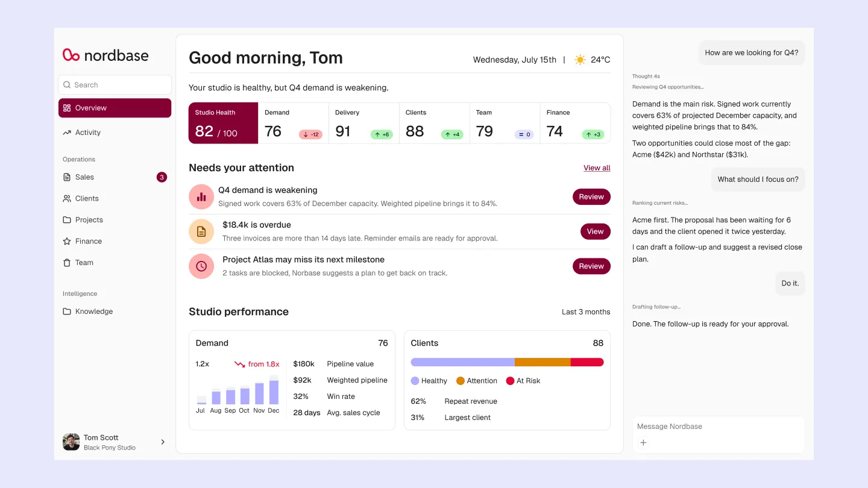868x488 pixels.
Task: Click the red At Risk bar segment
Action: [587, 362]
